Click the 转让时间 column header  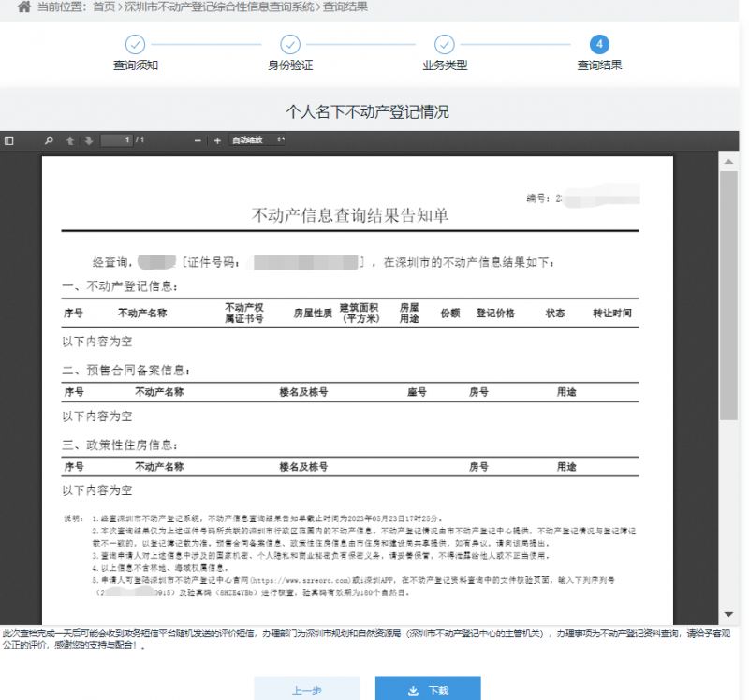(612, 314)
